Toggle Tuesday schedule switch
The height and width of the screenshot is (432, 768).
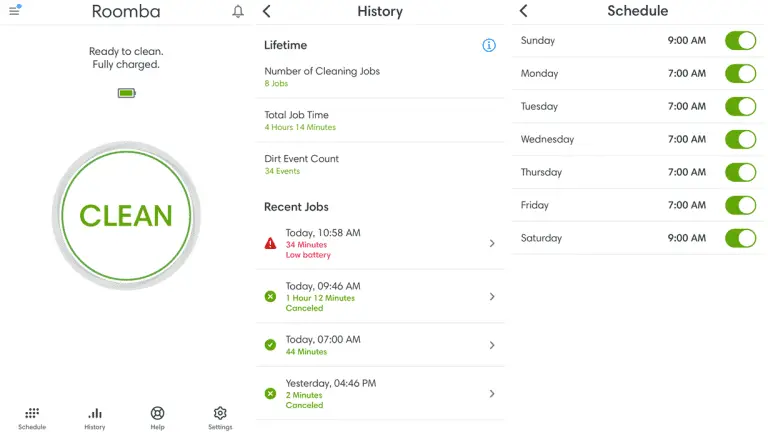pyautogui.click(x=741, y=106)
